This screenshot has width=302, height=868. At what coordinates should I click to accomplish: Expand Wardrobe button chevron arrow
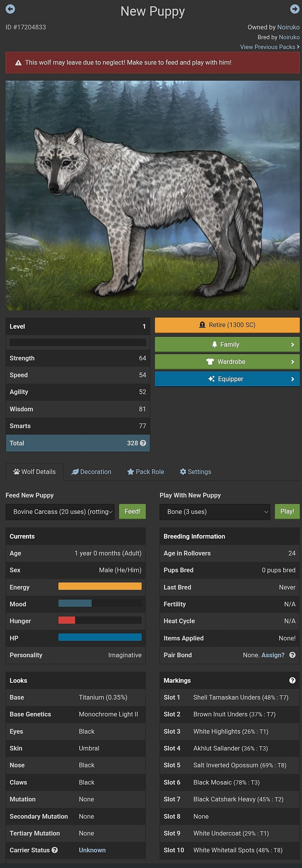pos(293,362)
